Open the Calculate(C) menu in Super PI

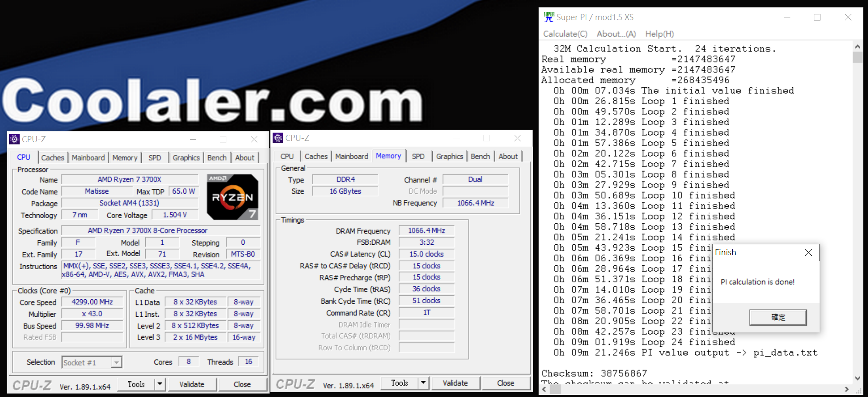[x=565, y=34]
